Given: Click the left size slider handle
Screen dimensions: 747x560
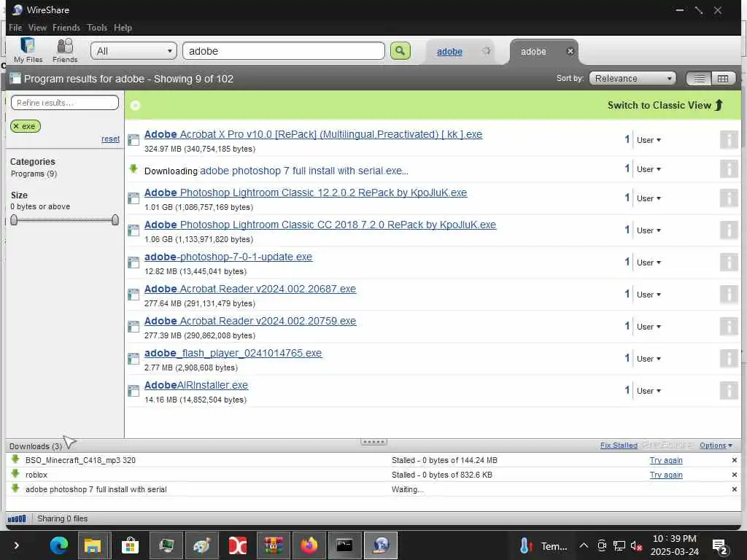Looking at the screenshot, I should (14, 219).
